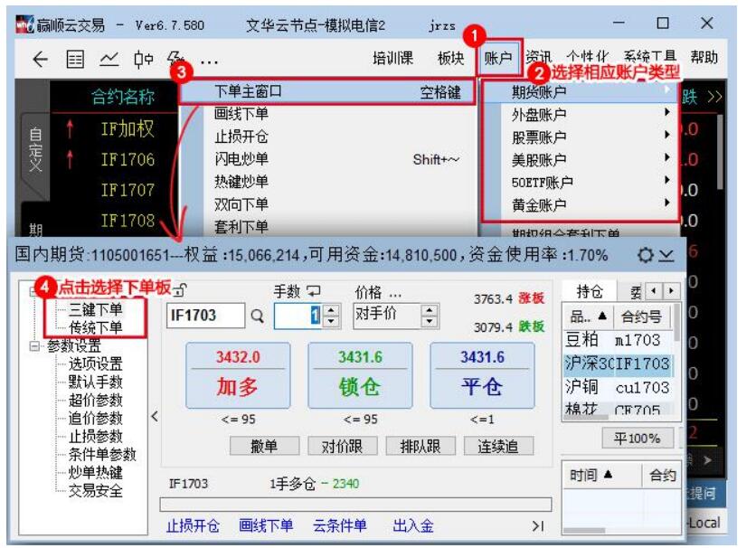Open 交易安全 in settings tree

96,491
